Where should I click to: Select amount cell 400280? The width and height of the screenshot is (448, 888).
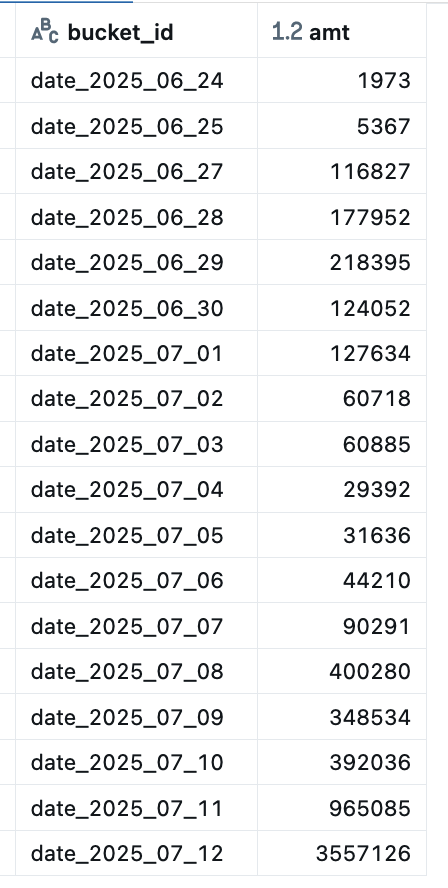click(342, 672)
